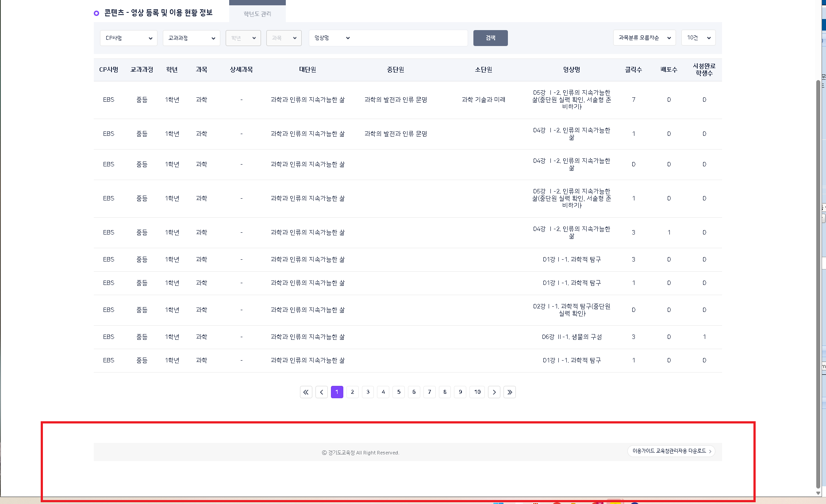Viewport: 826px width, 504px height.
Task: Open the 영상명 search type dropdown
Action: pyautogui.click(x=332, y=38)
